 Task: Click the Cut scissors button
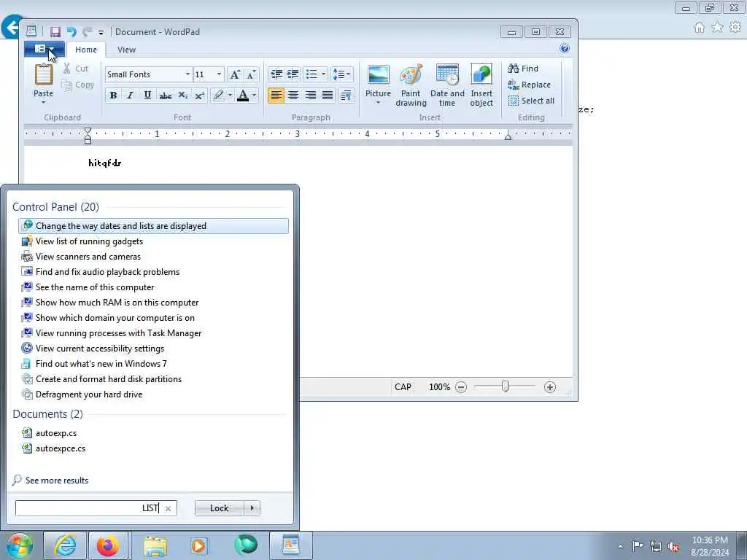(76, 69)
